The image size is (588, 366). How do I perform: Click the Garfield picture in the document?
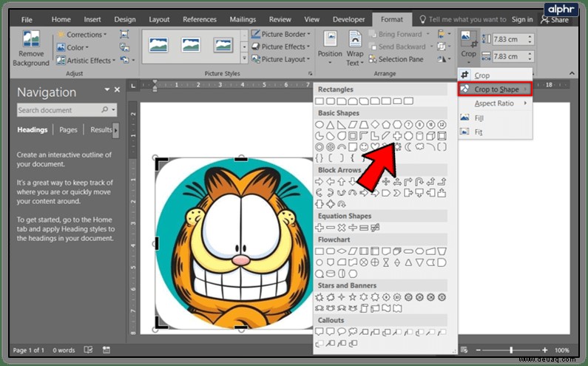tap(234, 243)
